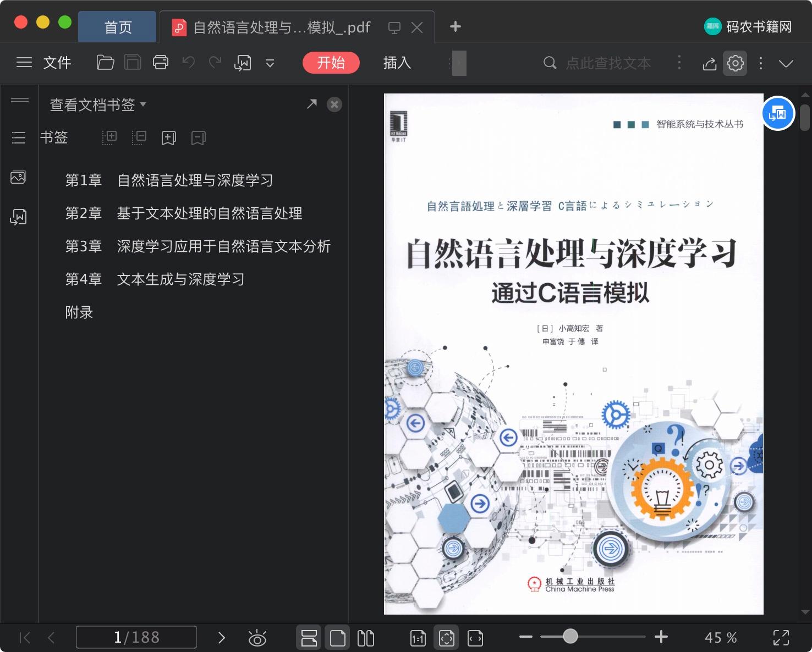Viewport: 812px width, 652px height.
Task: Click the presentation screen icon on the PDF tab
Action: click(394, 27)
